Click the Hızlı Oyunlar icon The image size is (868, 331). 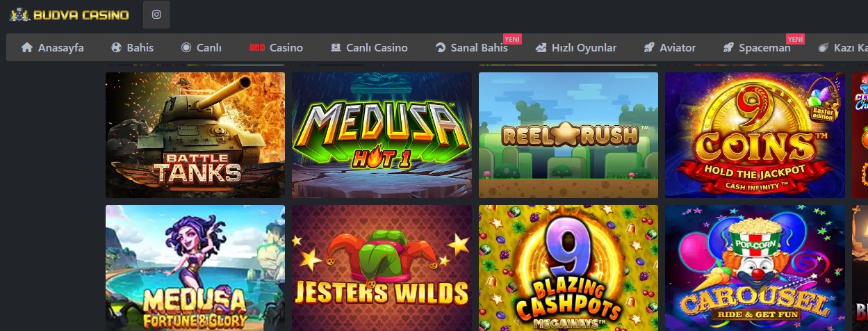tap(541, 48)
